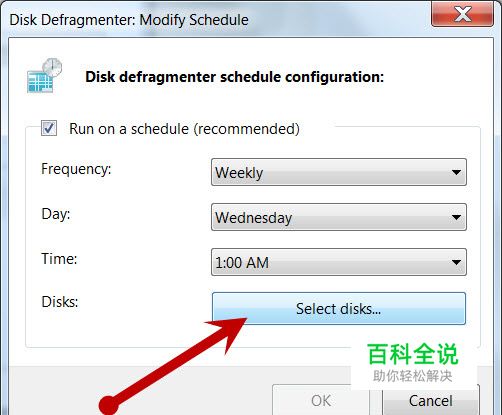This screenshot has height=415, width=502.
Task: Click the dialog title bar text
Action: tap(129, 20)
